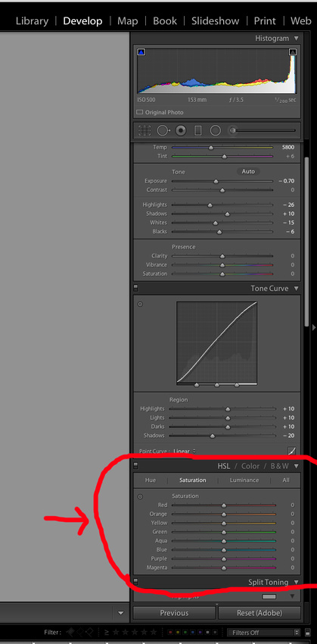Image resolution: width=317 pixels, height=644 pixels.
Task: Switch to the Luminance tab in HSL
Action: coord(244,480)
